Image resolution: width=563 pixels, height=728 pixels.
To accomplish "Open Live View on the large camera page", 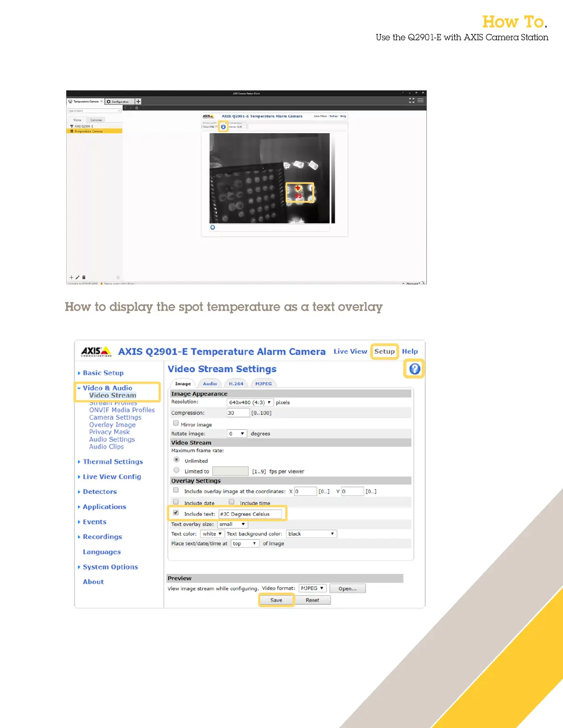I will coord(350,351).
